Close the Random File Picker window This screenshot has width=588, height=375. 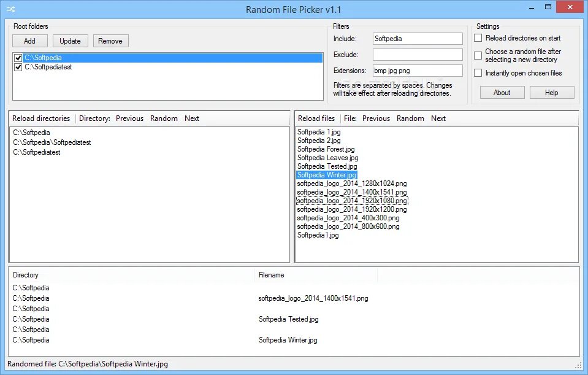[570, 7]
